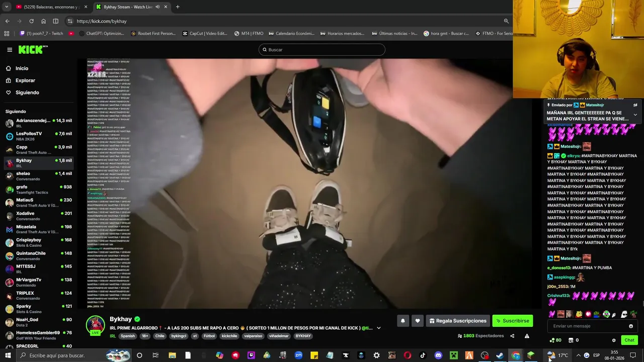644x362 pixels.
Task: Open the CapCut Video Editor bookmark
Action: point(204,34)
